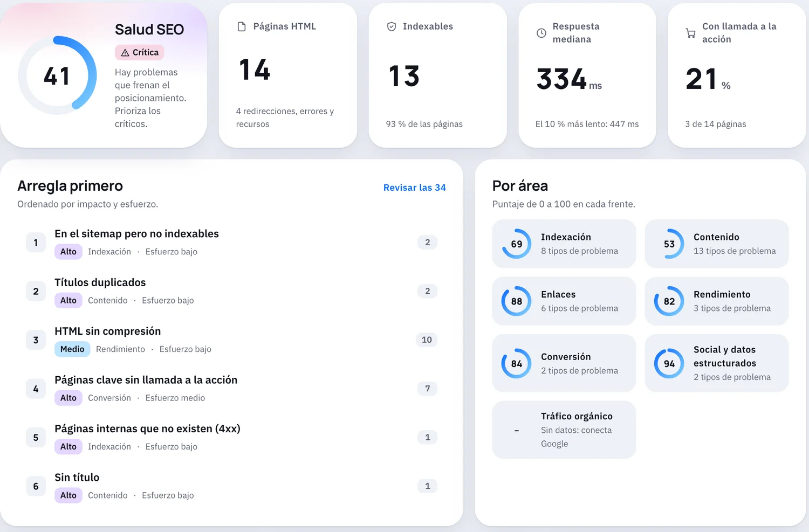Click 'Sin datos: conecta Google' text
The image size is (809, 532).
[577, 437]
